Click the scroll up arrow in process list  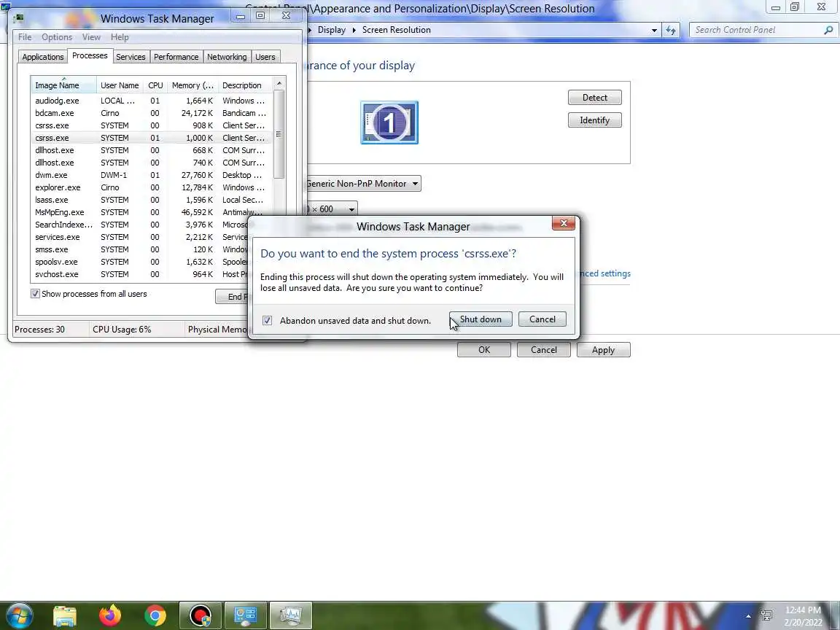[279, 84]
